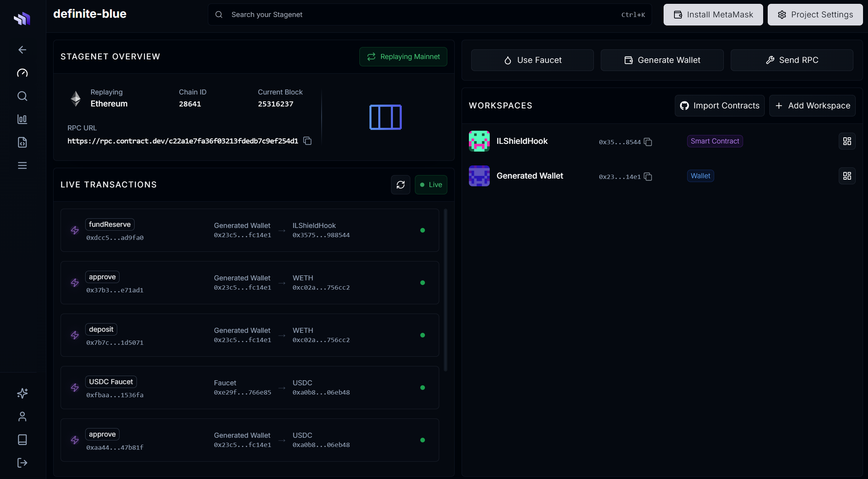The image size is (868, 479).
Task: Click Use Faucet button
Action: [x=533, y=60]
